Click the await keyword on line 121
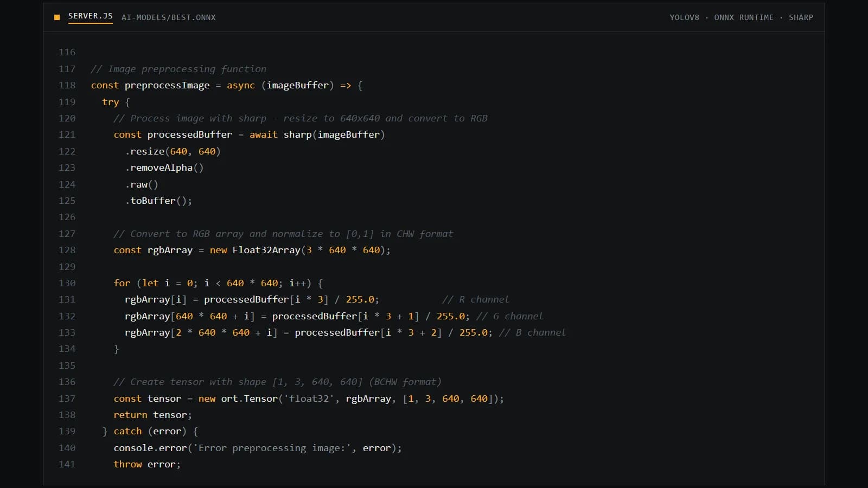This screenshot has width=868, height=488. pyautogui.click(x=264, y=134)
